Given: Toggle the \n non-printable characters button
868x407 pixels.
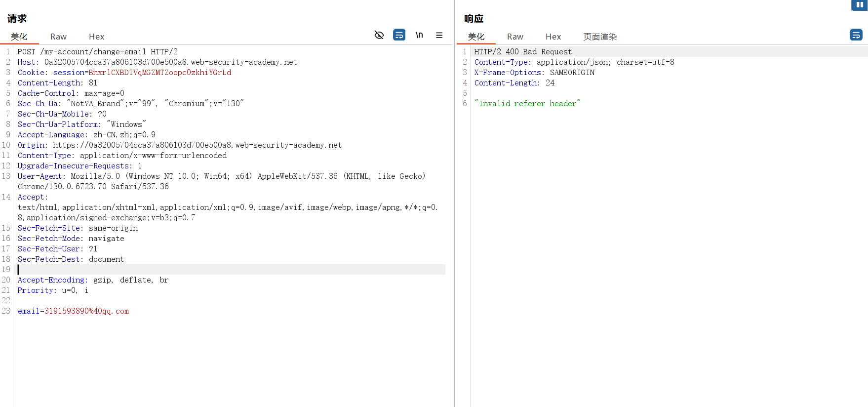Looking at the screenshot, I should point(419,35).
